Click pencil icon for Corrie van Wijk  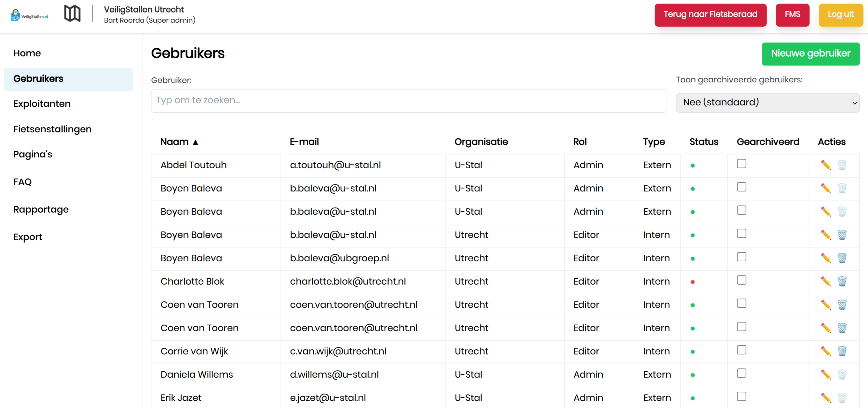coord(826,351)
